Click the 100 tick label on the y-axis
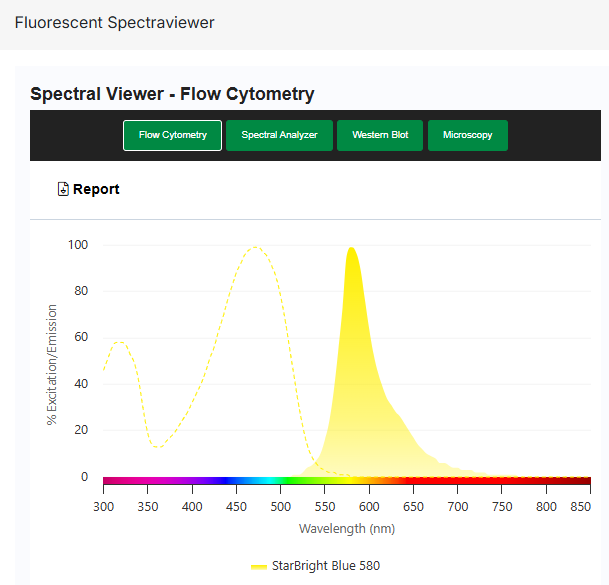The width and height of the screenshot is (609, 585). (x=78, y=245)
